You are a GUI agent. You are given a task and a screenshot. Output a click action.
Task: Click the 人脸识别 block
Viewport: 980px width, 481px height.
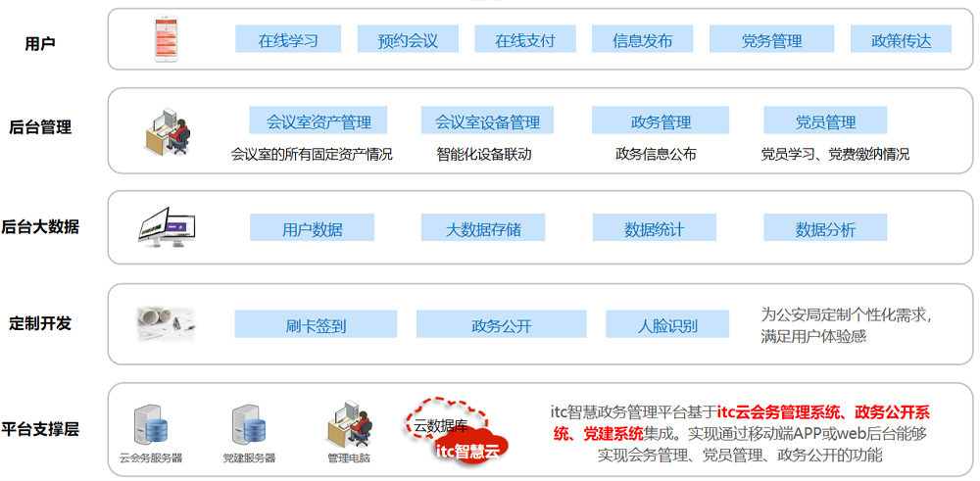coord(666,324)
